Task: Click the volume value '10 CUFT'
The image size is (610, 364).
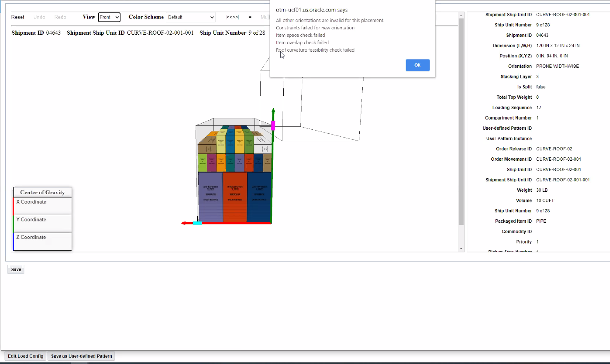Action: (x=545, y=200)
